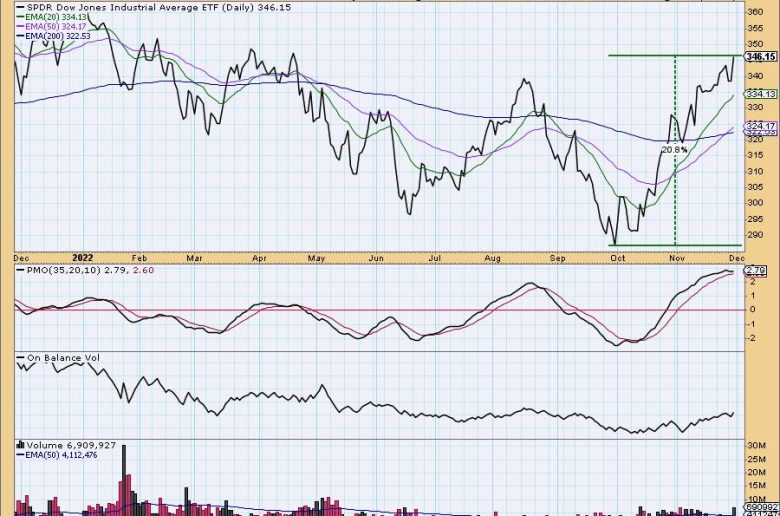Click the 355 price axis label

755,28
